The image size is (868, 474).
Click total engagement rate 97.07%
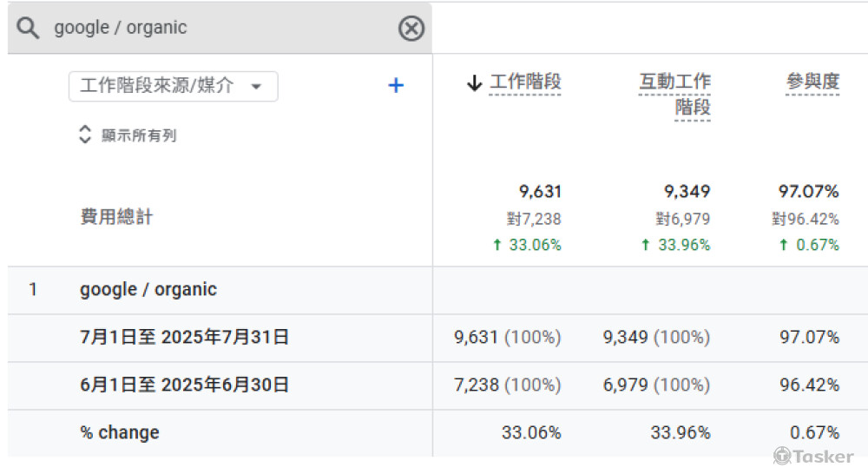(809, 192)
